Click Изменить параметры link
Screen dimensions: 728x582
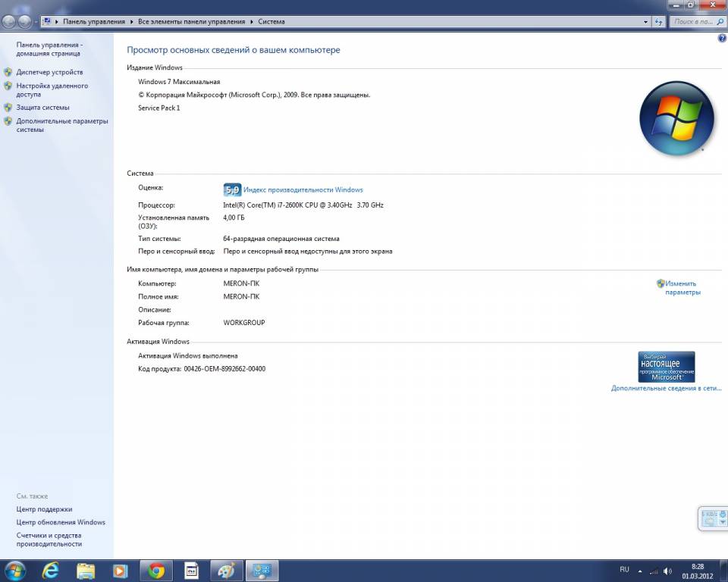click(682, 288)
